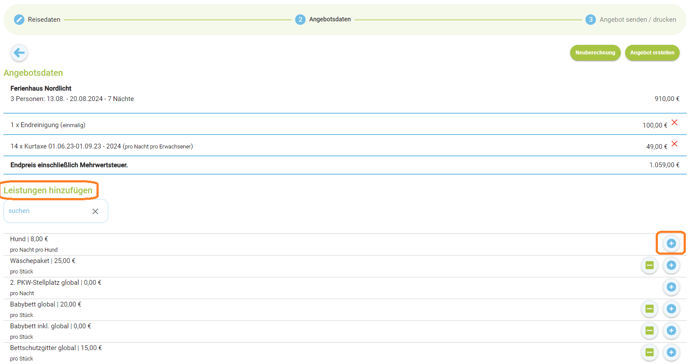Reduce Bettschutzgitter global with minus icon
This screenshot has width=688, height=364.
pos(649,352)
